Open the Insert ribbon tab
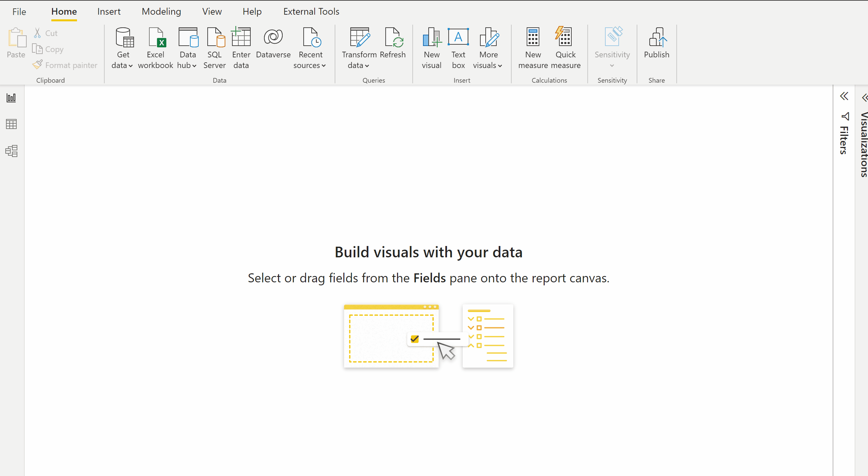This screenshot has height=476, width=868. point(109,12)
